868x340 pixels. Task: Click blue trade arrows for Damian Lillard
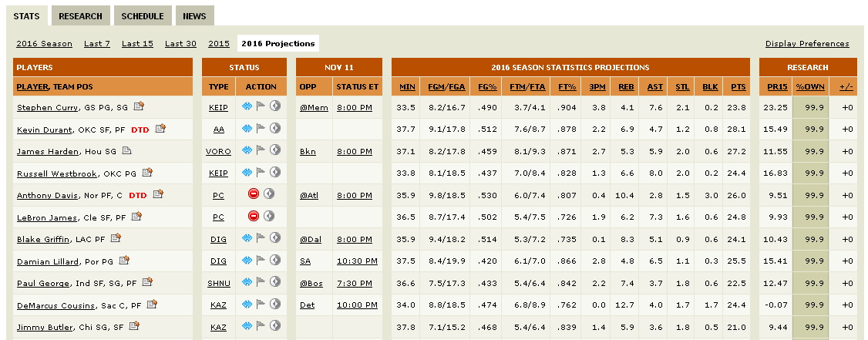[247, 260]
